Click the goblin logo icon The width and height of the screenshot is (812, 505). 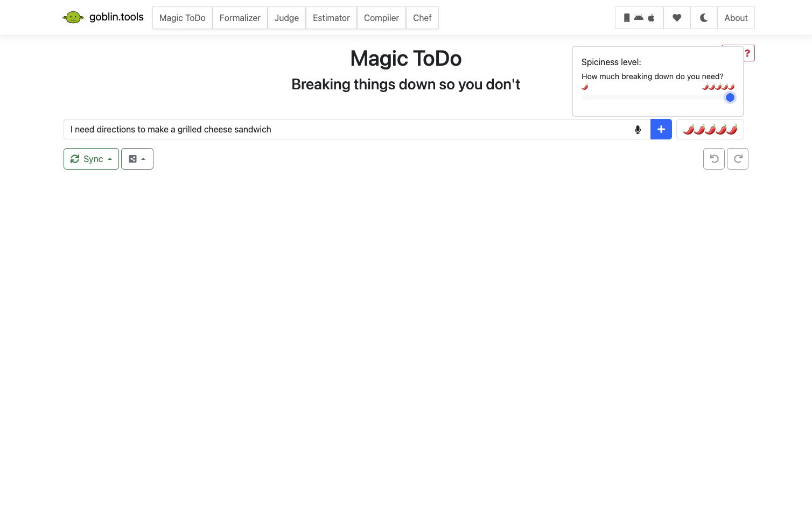click(x=73, y=17)
